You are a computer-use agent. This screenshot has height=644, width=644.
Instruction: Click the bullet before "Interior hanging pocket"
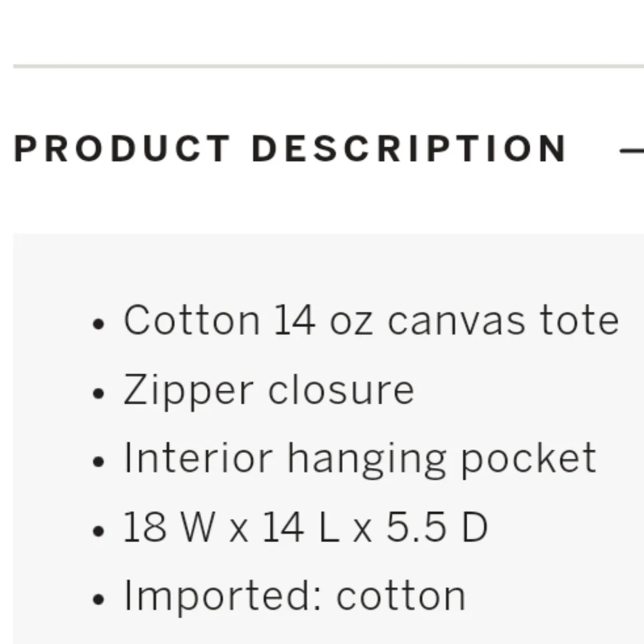tap(99, 462)
